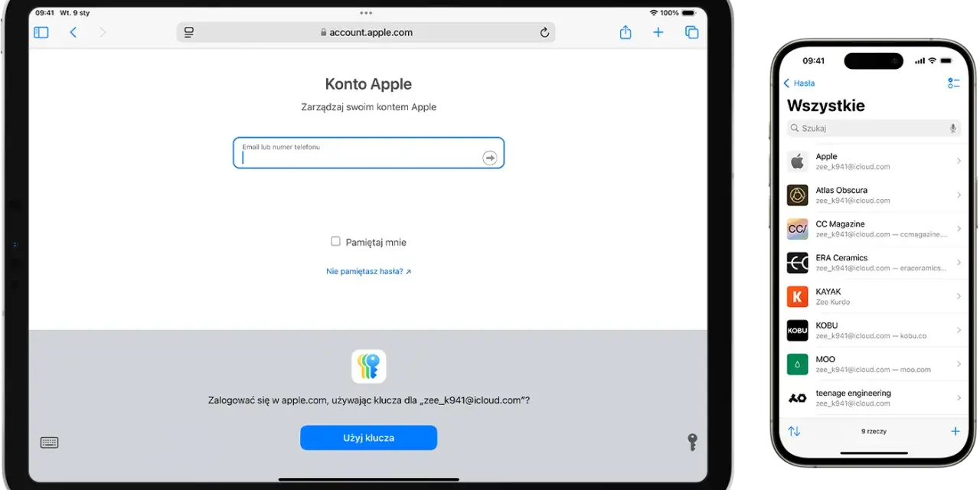Image resolution: width=980 pixels, height=490 pixels.
Task: Expand CC Magazine row chevron
Action: click(959, 229)
